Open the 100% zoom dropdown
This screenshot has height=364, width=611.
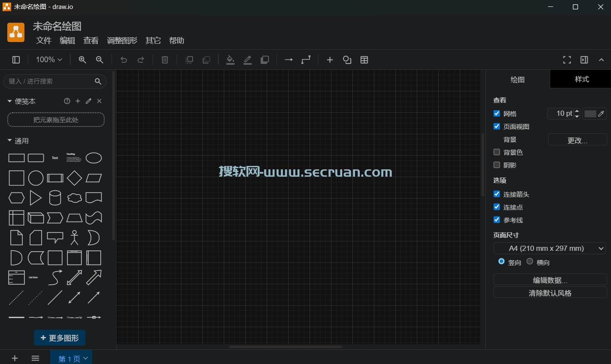point(49,60)
